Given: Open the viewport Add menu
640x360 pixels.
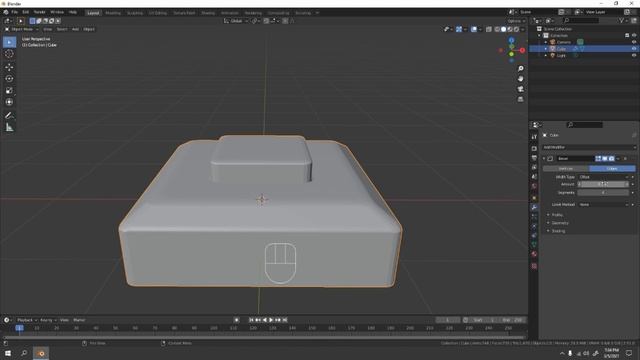Looking at the screenshot, I should 75,29.
